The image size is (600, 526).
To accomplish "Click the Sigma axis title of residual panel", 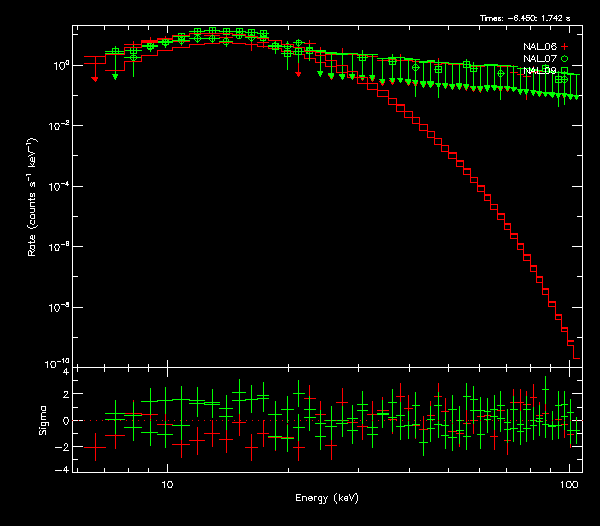I will click(42, 420).
